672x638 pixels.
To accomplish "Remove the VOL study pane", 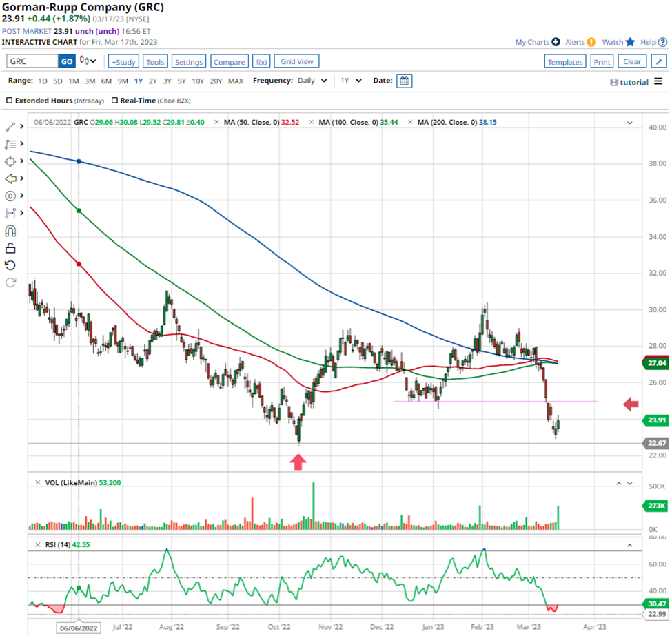I will tap(38, 482).
